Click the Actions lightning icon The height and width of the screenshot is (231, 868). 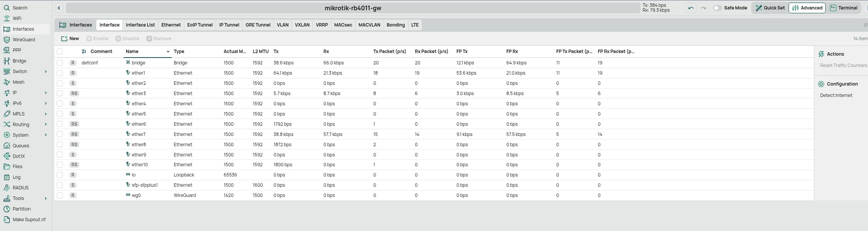pyautogui.click(x=821, y=54)
